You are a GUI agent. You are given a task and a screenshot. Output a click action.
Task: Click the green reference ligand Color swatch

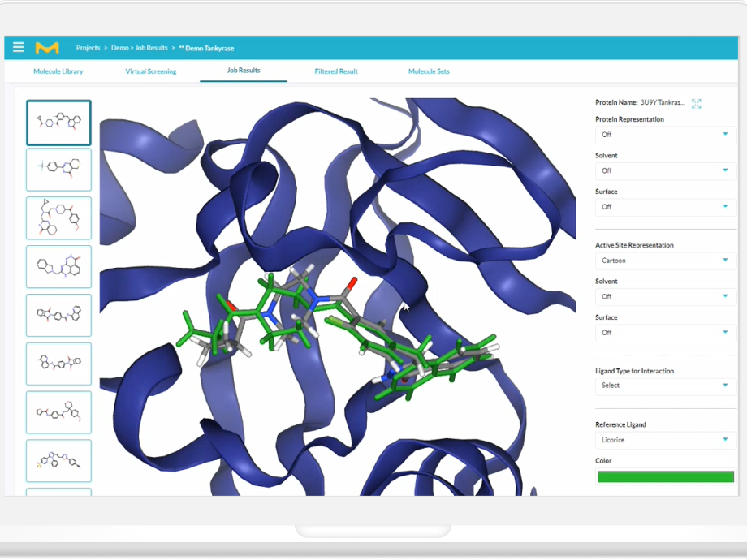point(666,476)
